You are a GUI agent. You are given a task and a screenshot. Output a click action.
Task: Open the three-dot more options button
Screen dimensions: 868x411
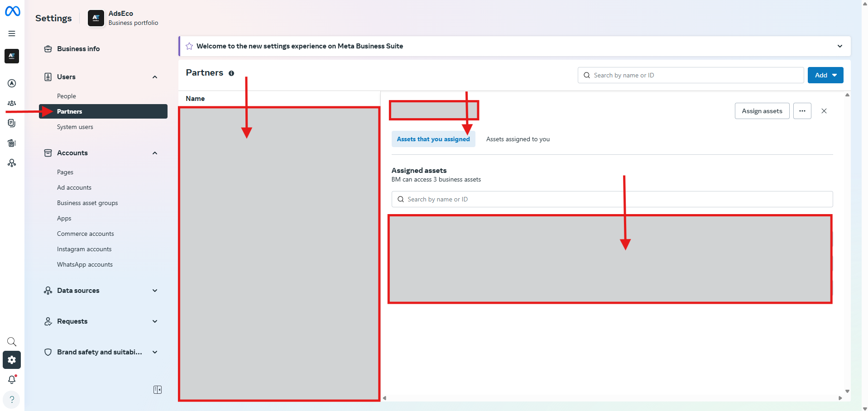click(802, 111)
